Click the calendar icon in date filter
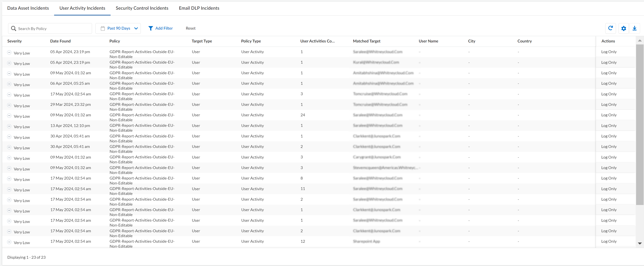Viewport: 644px width, 266px height. [x=103, y=28]
